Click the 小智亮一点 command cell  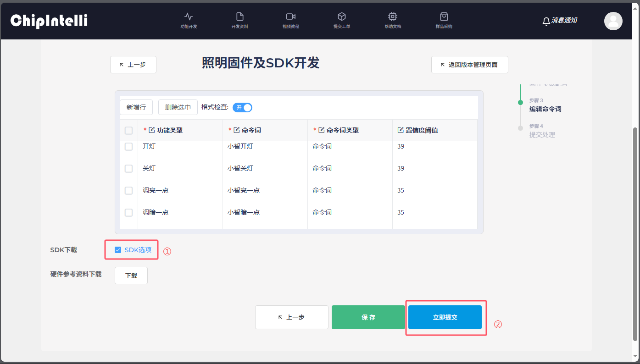265,196
